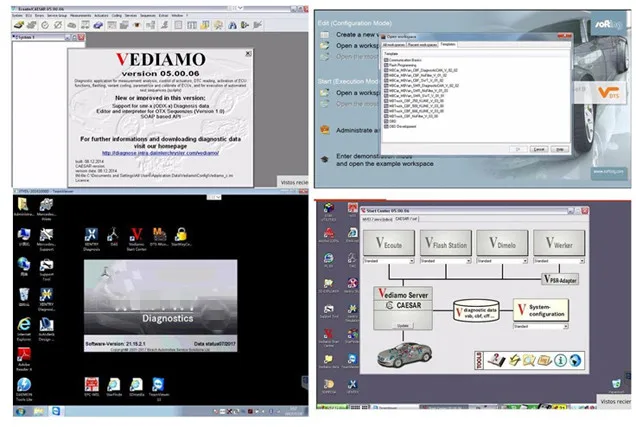636x427 pixels.
Task: Launch the V Werker module in Start Center
Action: [x=559, y=243]
